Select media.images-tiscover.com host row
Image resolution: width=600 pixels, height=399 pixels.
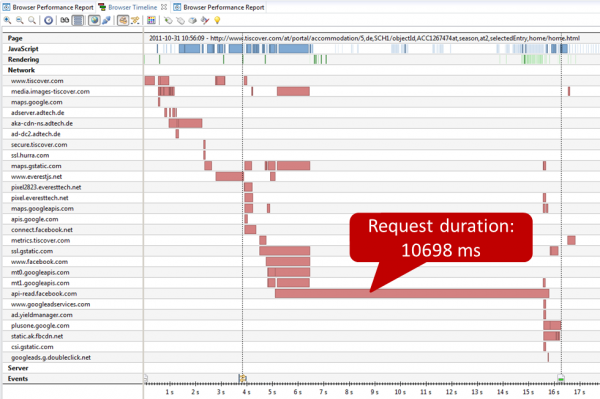[73, 91]
